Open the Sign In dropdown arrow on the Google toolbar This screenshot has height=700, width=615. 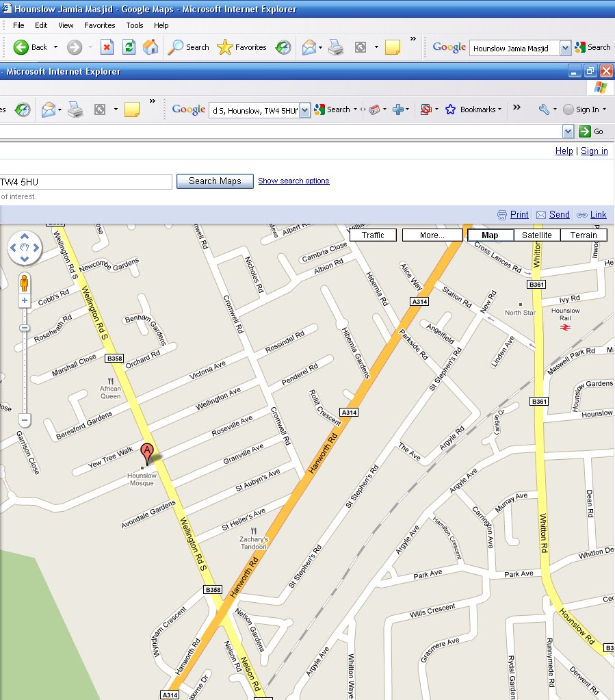pos(604,109)
